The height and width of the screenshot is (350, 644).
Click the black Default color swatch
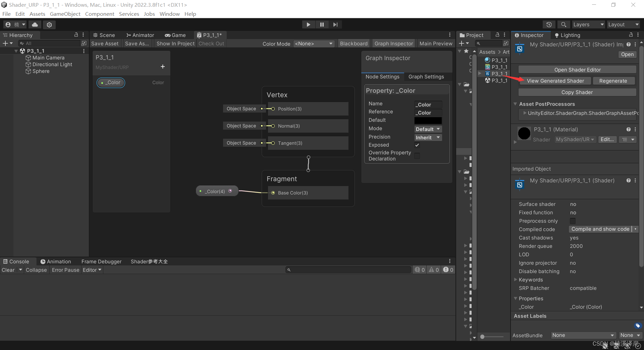[428, 120]
